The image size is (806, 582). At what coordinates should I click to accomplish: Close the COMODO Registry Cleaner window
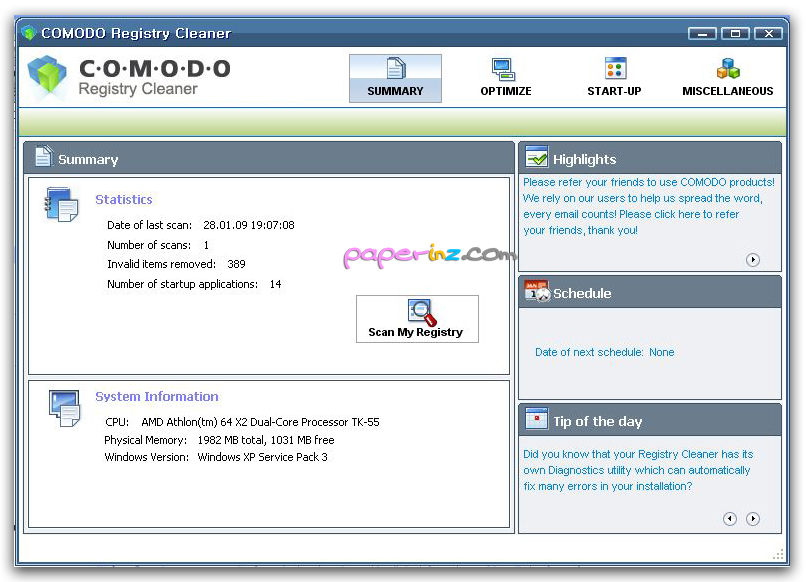coord(768,33)
